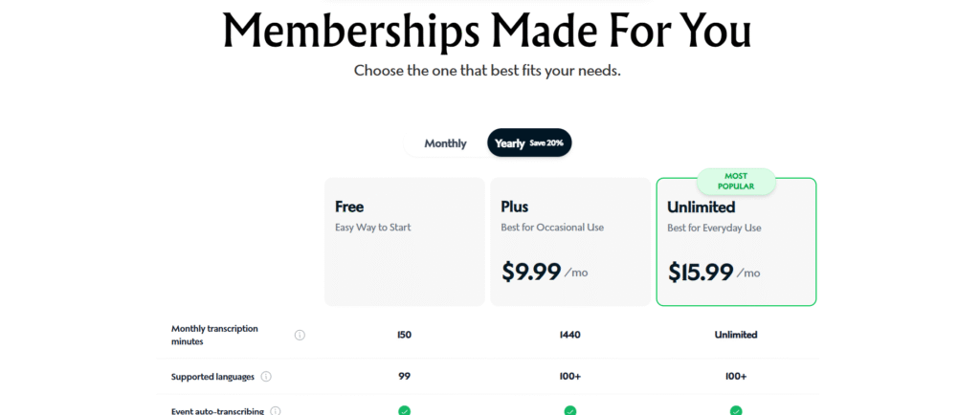980x415 pixels.
Task: Select Yearly billing option
Action: [x=529, y=142]
